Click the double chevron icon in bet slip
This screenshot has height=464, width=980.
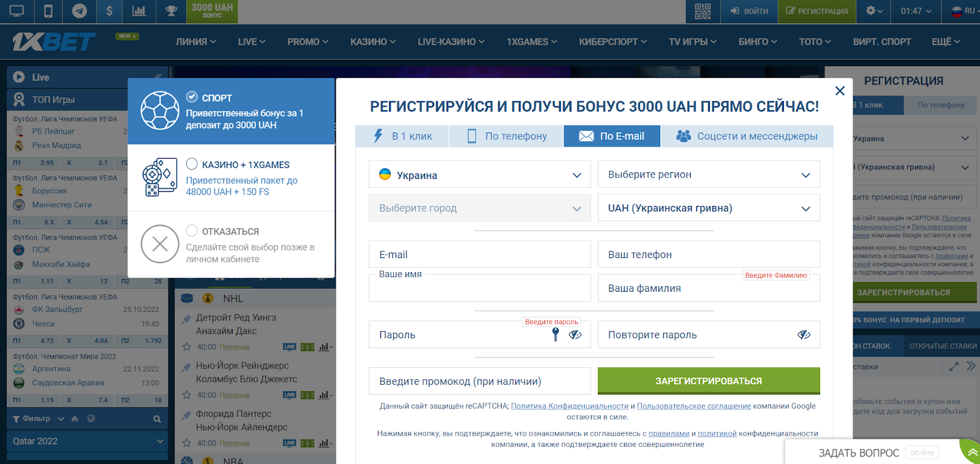[x=971, y=367]
